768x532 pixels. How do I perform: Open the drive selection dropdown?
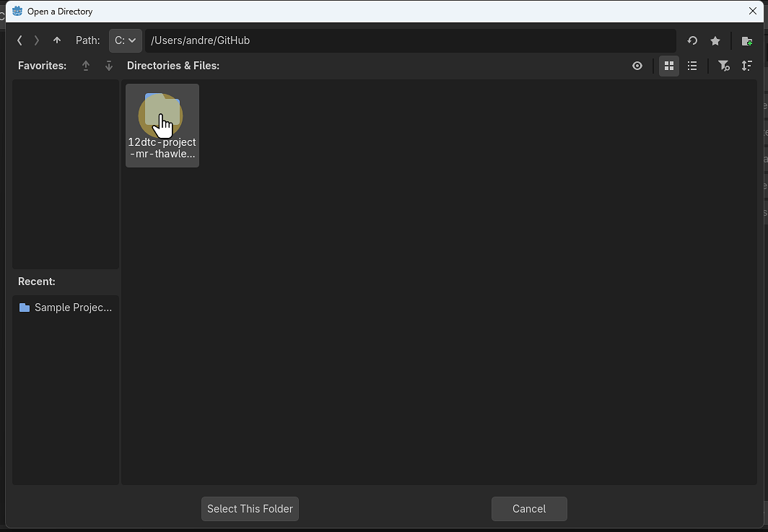click(125, 40)
